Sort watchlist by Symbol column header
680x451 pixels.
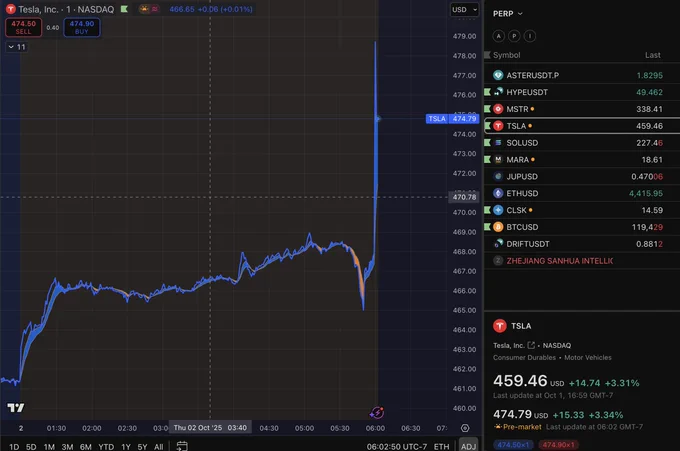point(507,55)
